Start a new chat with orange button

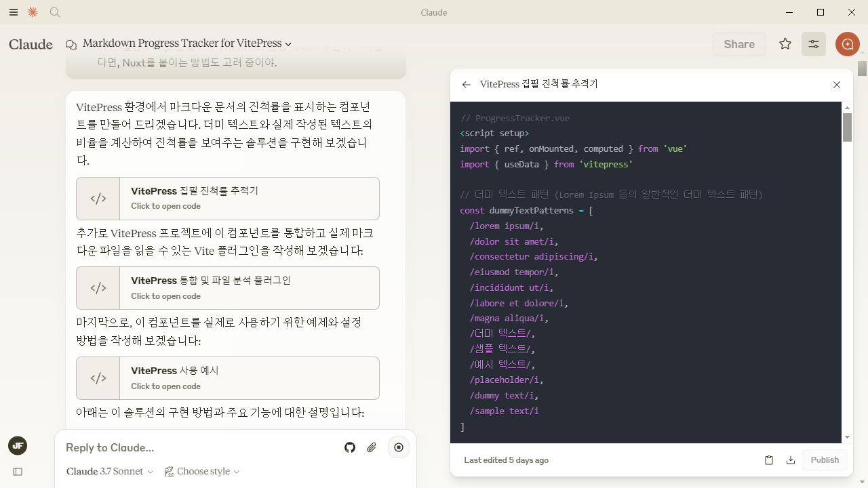point(847,44)
